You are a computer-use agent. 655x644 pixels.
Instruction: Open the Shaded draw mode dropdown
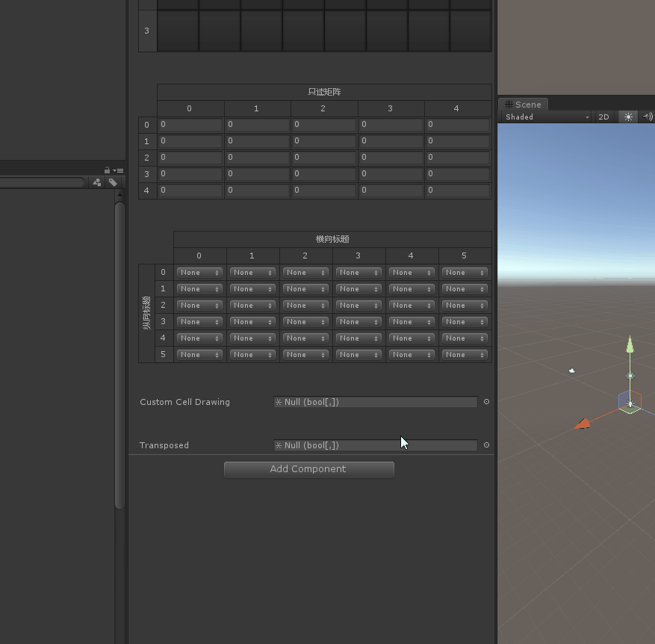pyautogui.click(x=547, y=117)
